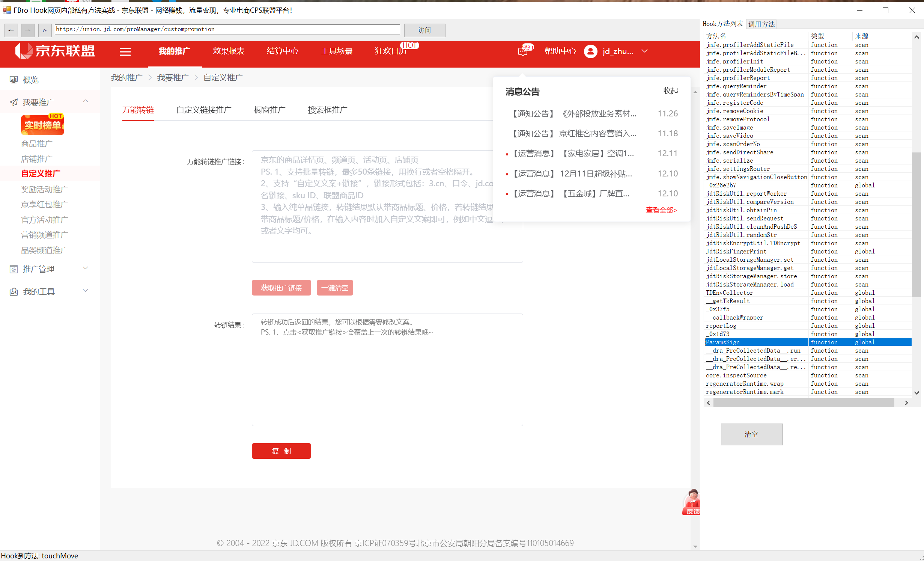Open 商品推广 in sidebar
Image resolution: width=924 pixels, height=561 pixels.
[x=37, y=144]
